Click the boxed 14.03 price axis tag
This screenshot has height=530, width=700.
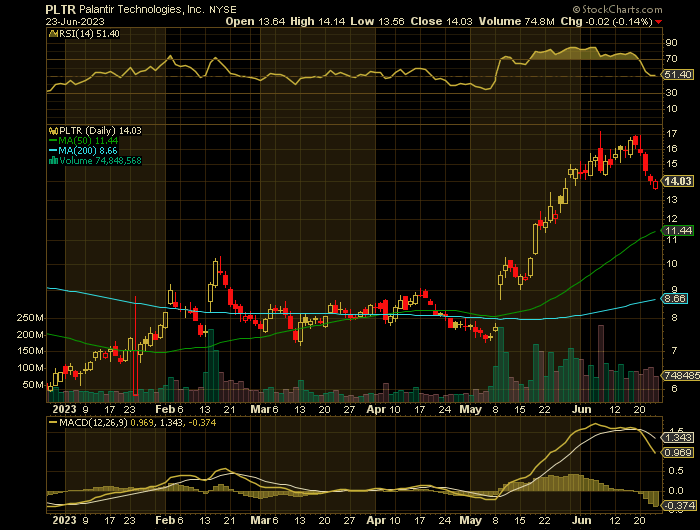[x=678, y=181]
